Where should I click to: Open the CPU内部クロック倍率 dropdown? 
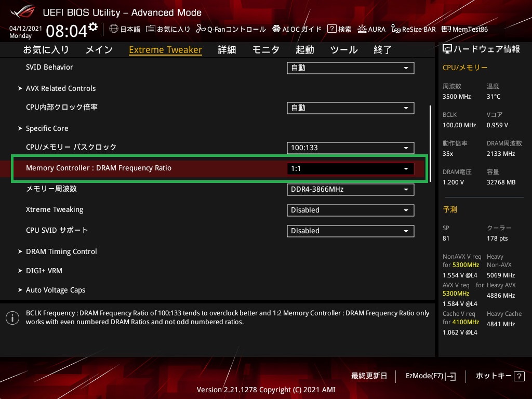point(351,108)
